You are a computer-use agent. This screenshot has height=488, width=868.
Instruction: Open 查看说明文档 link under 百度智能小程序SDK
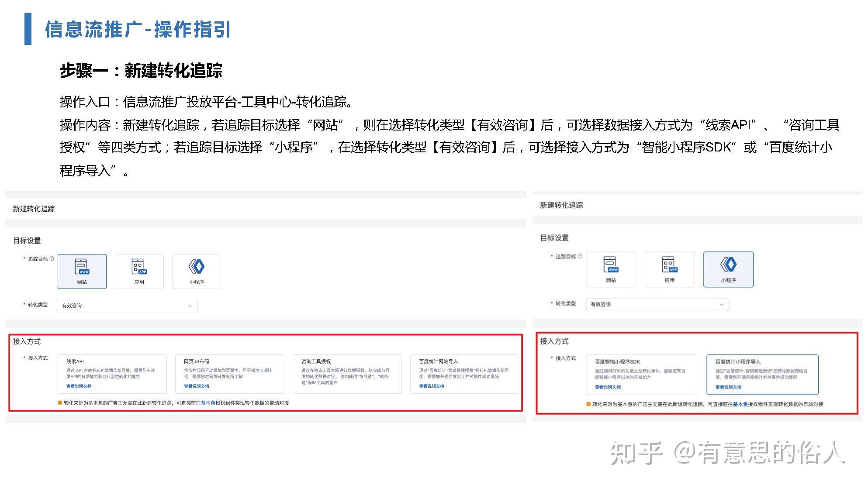(608, 387)
